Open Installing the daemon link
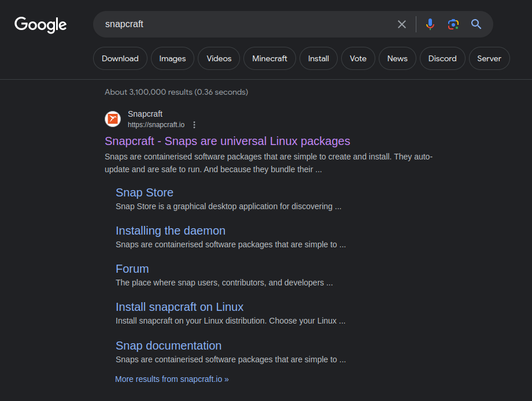This screenshot has height=401, width=532. (171, 231)
